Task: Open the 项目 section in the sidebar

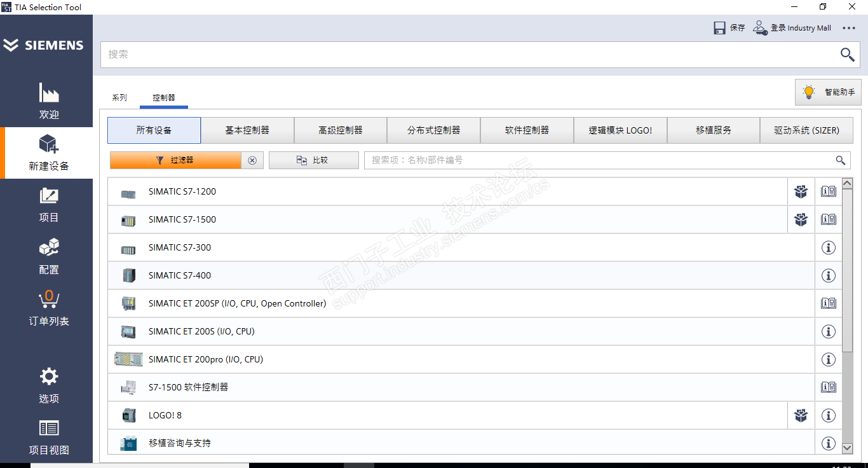Action: pyautogui.click(x=49, y=205)
